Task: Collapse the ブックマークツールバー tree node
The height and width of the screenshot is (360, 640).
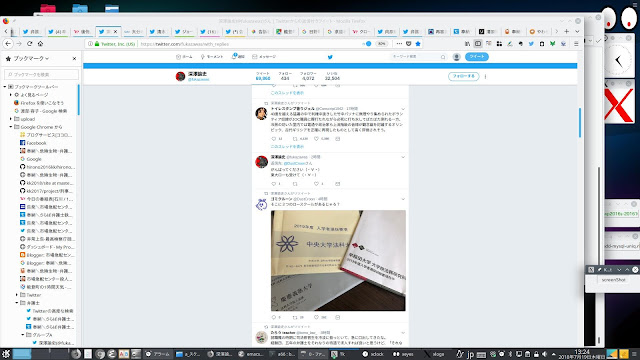Action: [5, 87]
